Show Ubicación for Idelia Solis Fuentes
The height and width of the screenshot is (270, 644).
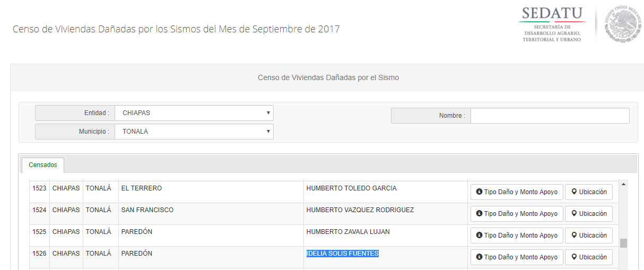589,257
